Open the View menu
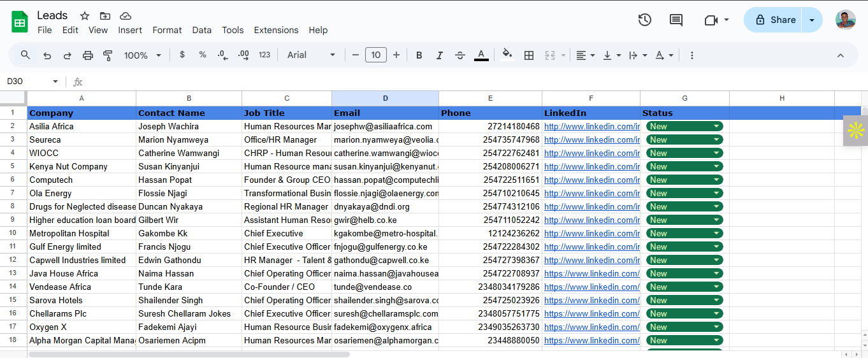The height and width of the screenshot is (358, 868). [98, 30]
